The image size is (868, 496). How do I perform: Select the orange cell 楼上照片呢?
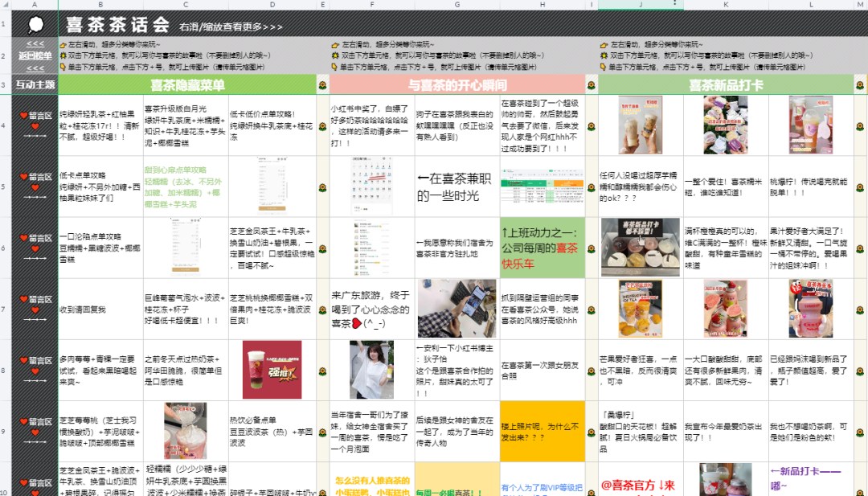[542, 432]
